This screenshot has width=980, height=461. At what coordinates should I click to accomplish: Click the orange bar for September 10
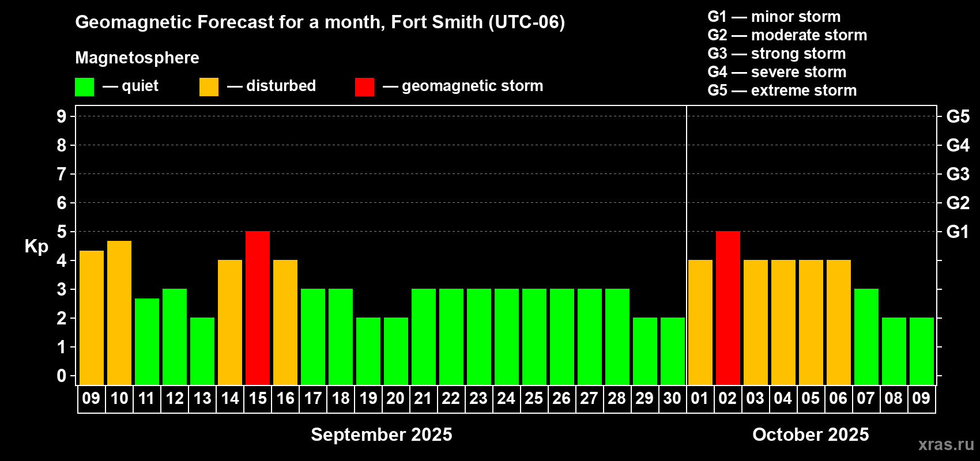(x=119, y=313)
